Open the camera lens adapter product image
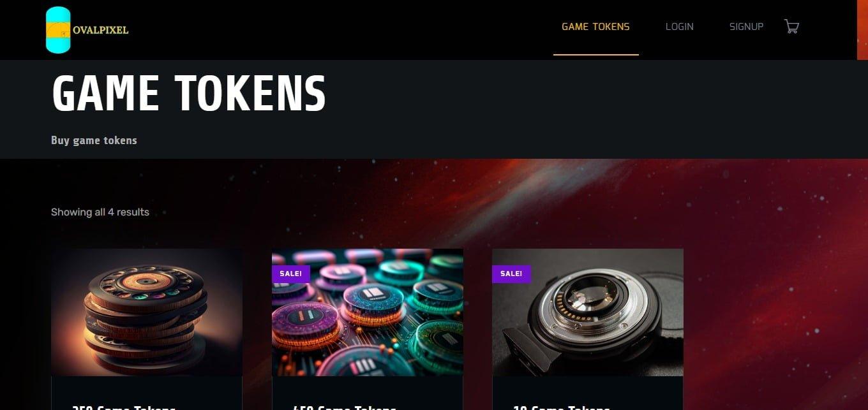 click(588, 312)
